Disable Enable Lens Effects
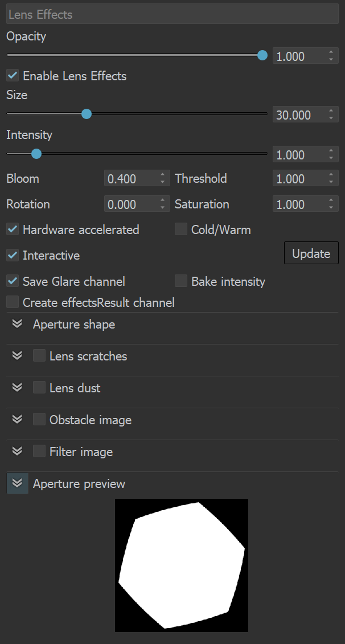345x644 pixels. coord(12,75)
